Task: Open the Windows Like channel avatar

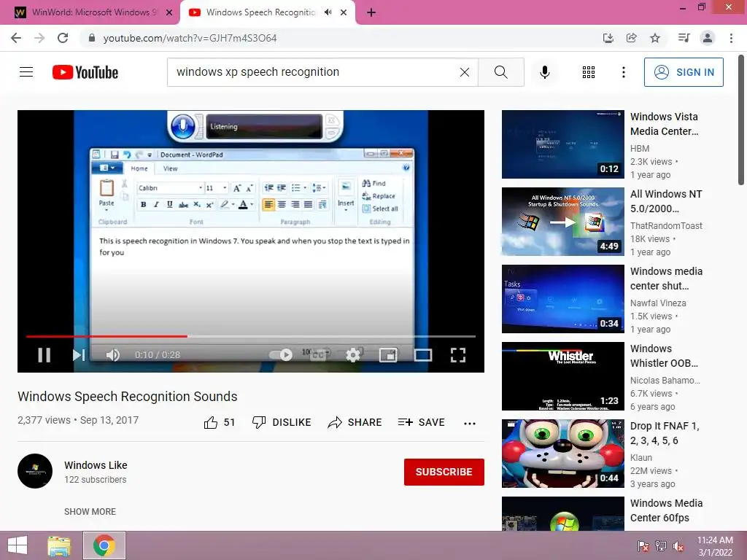Action: tap(35, 471)
